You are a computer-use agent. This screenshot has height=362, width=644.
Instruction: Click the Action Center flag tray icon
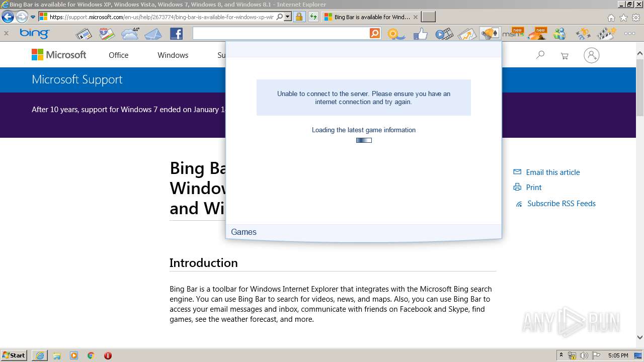point(596,355)
